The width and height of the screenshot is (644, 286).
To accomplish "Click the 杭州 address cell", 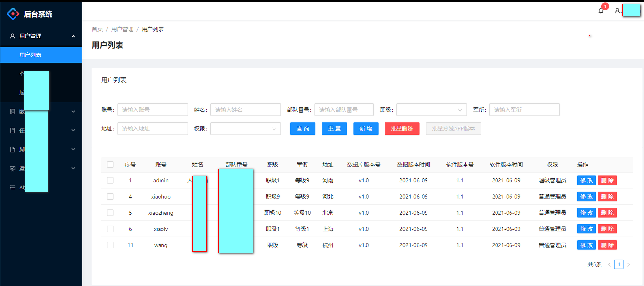I will pyautogui.click(x=328, y=245).
